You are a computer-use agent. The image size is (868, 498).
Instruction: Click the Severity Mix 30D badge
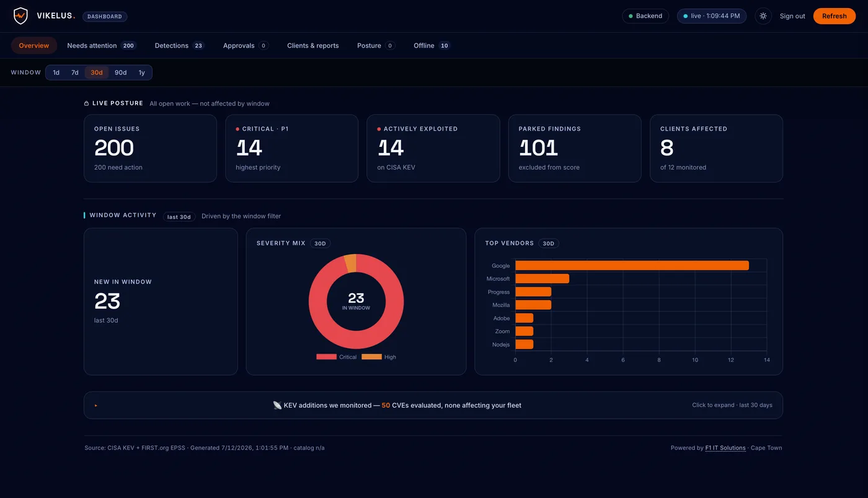coord(320,243)
